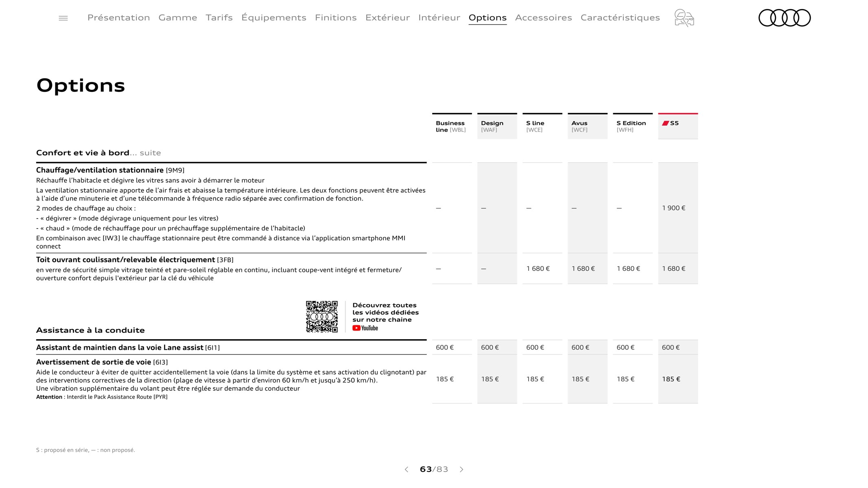Click the S5 column header
Screen dimensions: 868x488
[678, 126]
